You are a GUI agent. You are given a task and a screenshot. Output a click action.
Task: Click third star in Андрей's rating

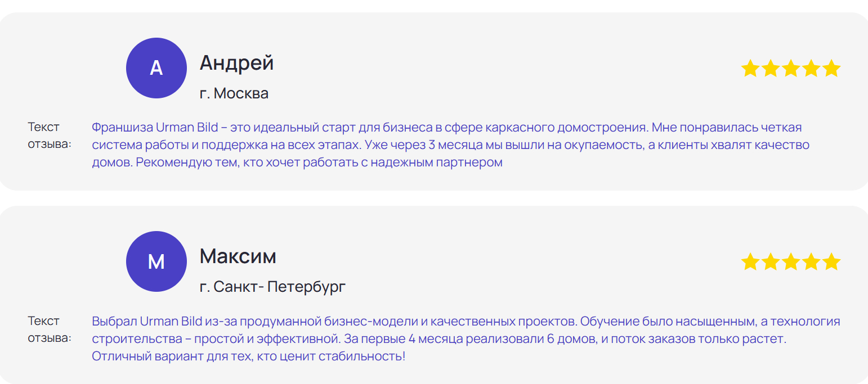(x=791, y=69)
